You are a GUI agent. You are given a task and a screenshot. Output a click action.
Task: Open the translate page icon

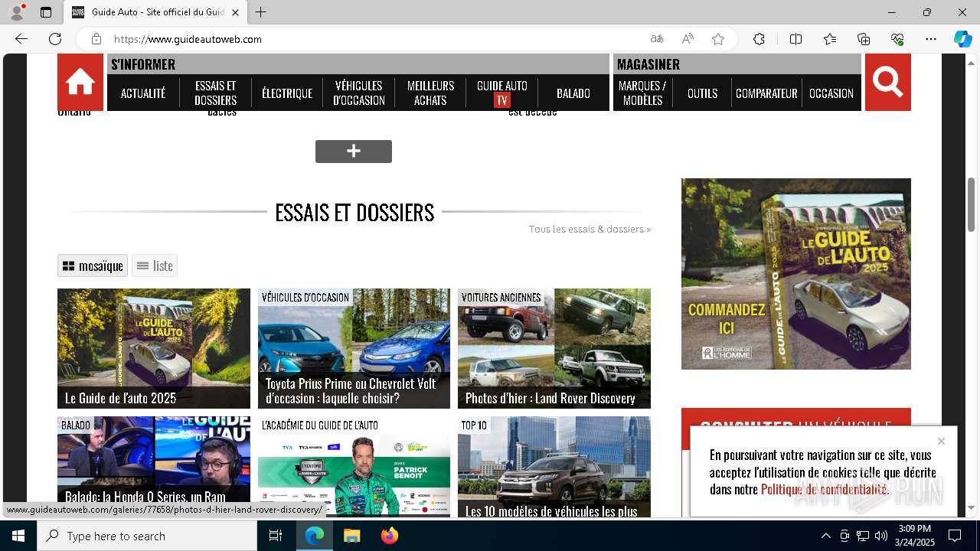(657, 39)
